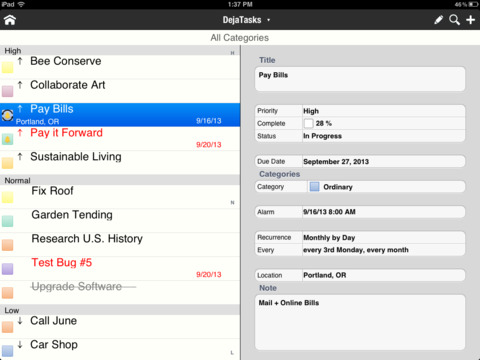Toggle the orange checkbox for Sustainable Living
This screenshot has width=480, height=360.
[7, 163]
